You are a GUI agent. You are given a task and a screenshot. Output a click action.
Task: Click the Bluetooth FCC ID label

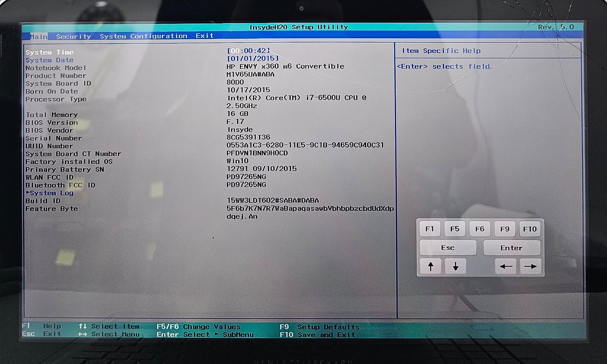click(x=60, y=185)
